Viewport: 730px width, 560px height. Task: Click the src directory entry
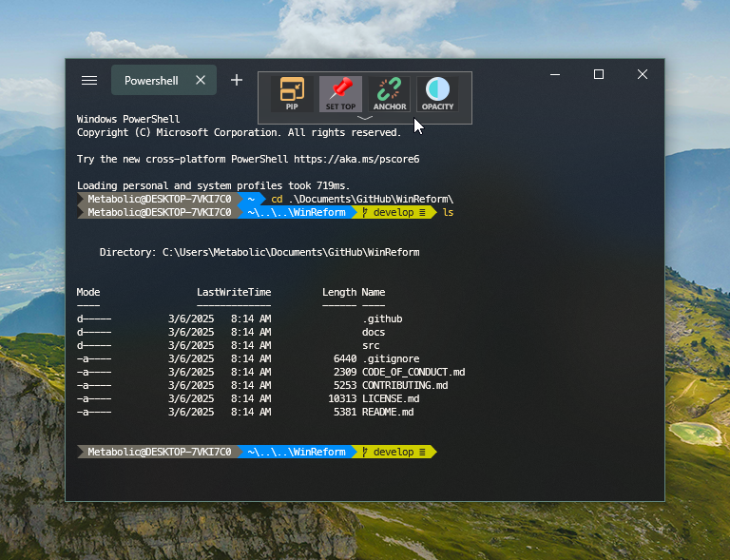[371, 345]
